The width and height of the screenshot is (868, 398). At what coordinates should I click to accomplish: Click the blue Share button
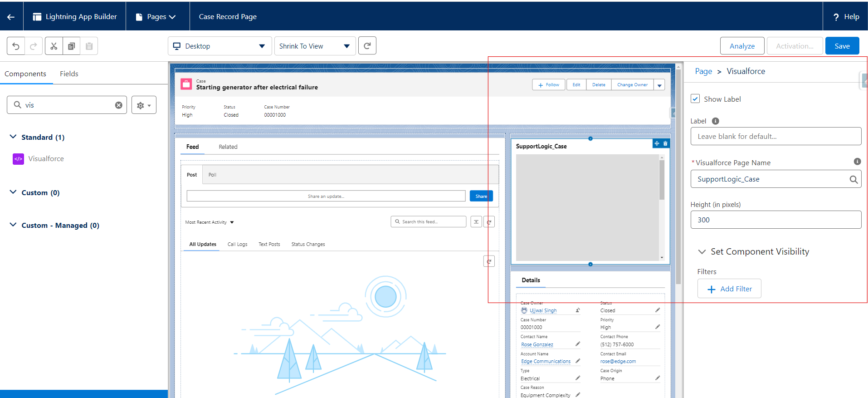click(x=481, y=196)
